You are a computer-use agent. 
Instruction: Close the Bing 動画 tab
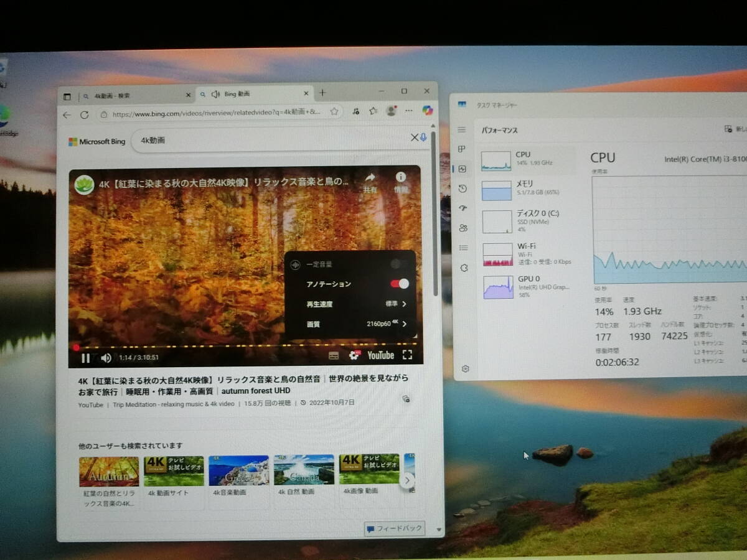click(x=306, y=93)
